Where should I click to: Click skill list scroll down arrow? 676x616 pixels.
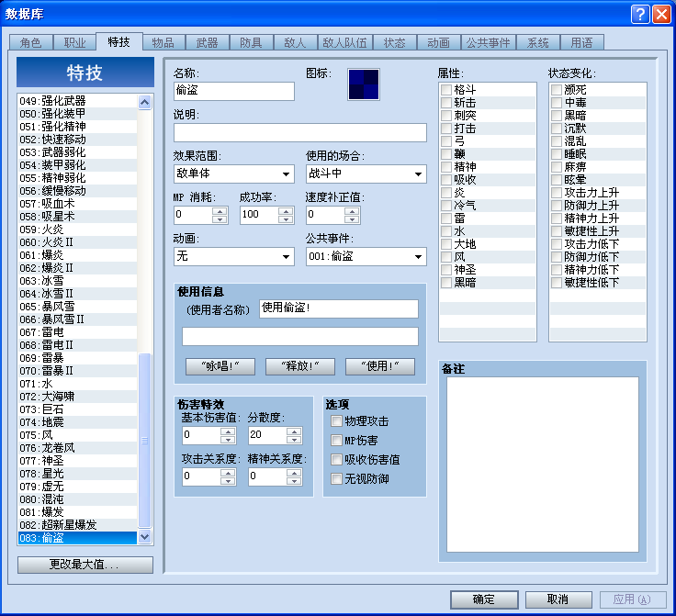pyautogui.click(x=145, y=537)
